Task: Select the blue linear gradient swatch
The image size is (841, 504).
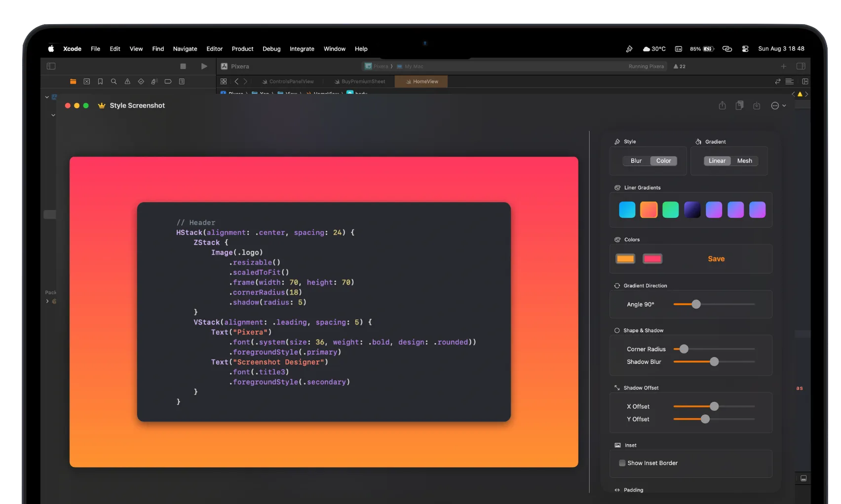Action: 627,209
